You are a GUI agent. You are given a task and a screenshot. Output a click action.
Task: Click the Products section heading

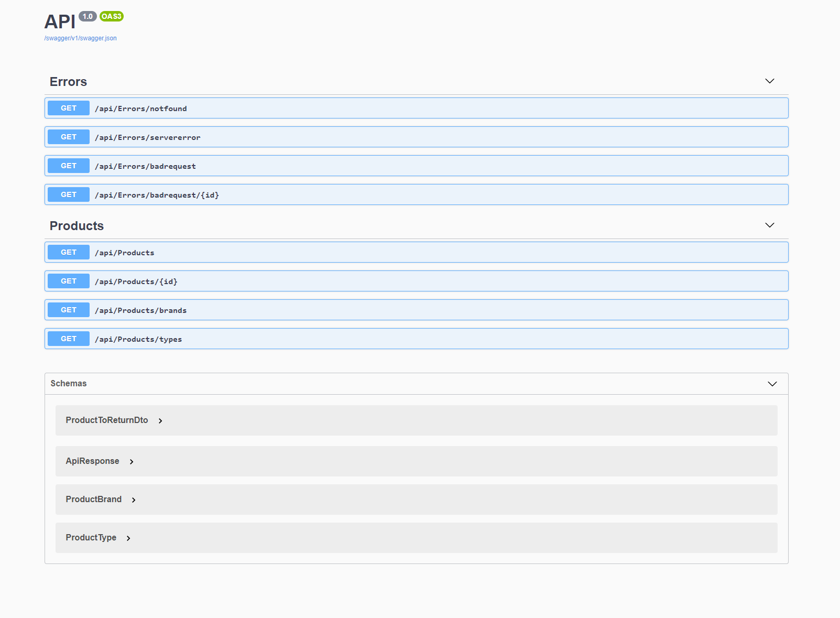coord(77,226)
